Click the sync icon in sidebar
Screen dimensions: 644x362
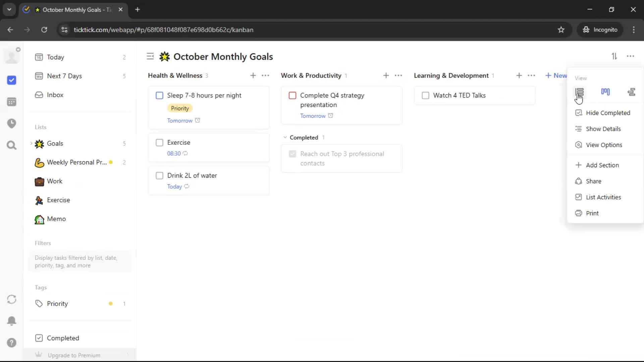coord(12,299)
